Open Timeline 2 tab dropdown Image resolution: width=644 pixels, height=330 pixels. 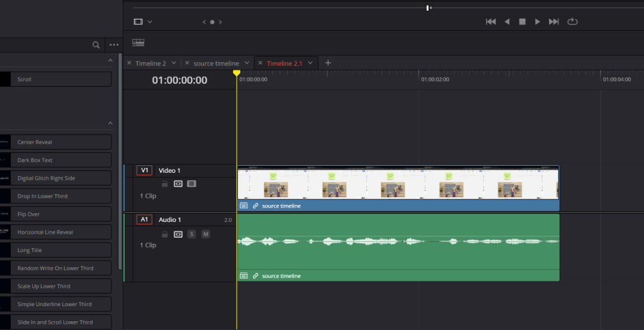click(174, 63)
